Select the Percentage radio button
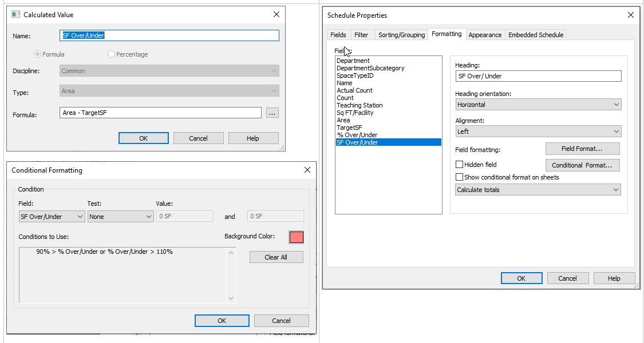644x343 pixels. pos(111,54)
